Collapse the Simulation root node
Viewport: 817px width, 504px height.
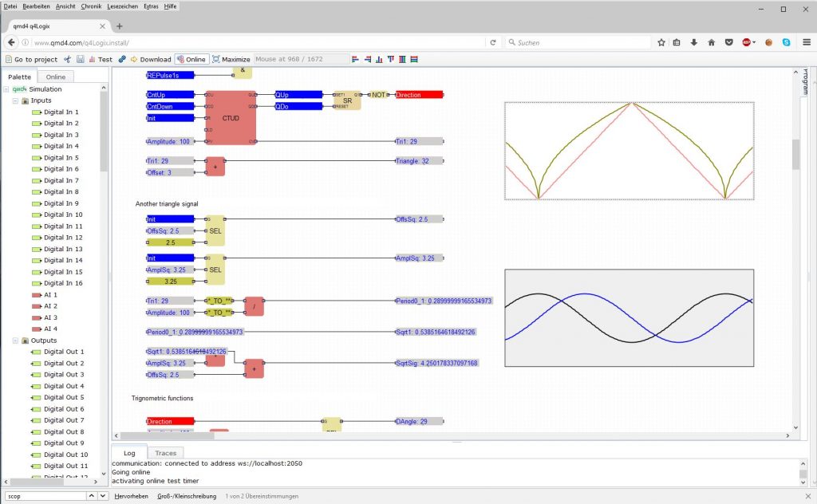pos(6,89)
